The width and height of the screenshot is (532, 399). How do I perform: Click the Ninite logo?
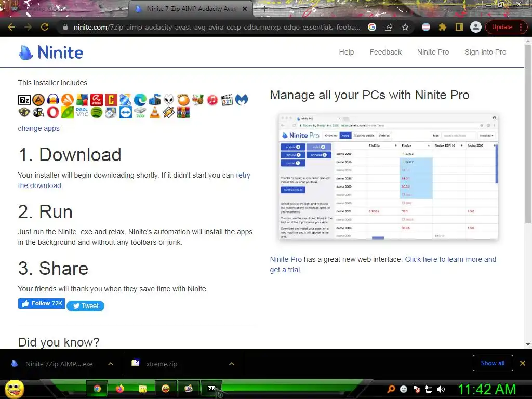click(51, 52)
